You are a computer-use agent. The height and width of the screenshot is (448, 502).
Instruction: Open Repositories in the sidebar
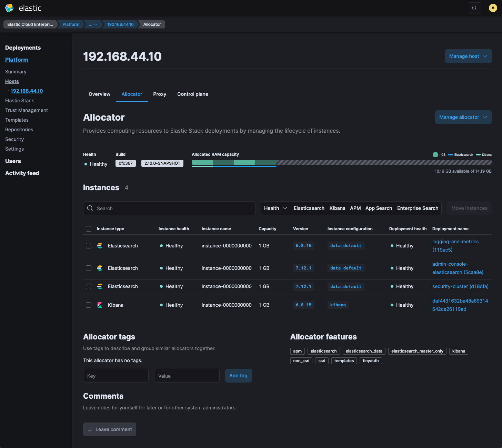[19, 130]
